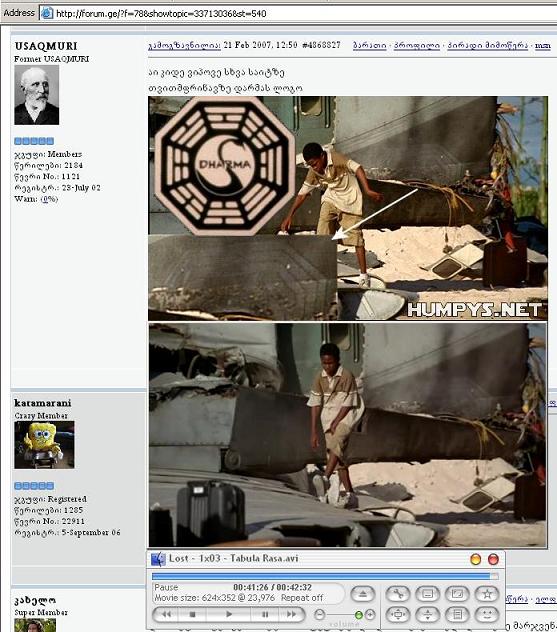The height and width of the screenshot is (632, 557).
Task: Increase volume with plus button
Action: coord(370,615)
